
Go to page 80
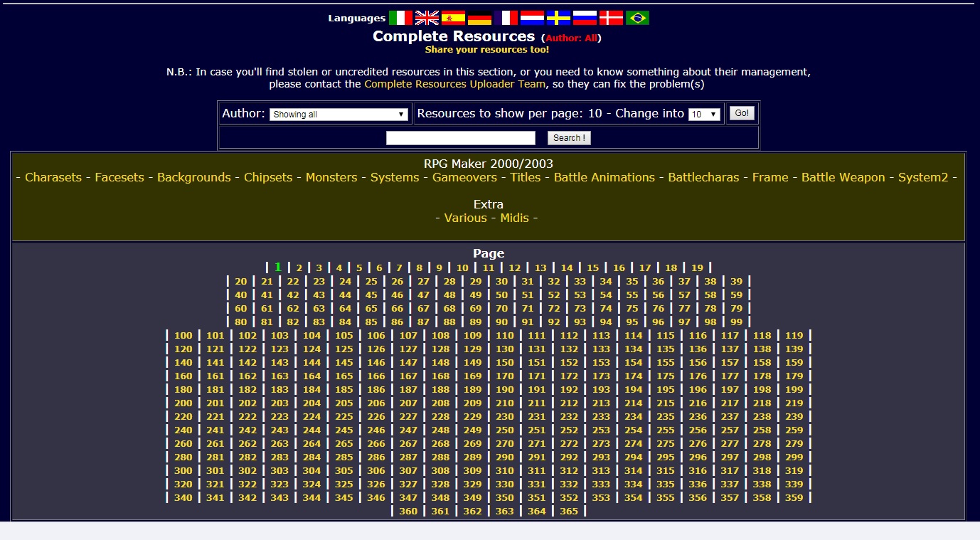click(241, 322)
